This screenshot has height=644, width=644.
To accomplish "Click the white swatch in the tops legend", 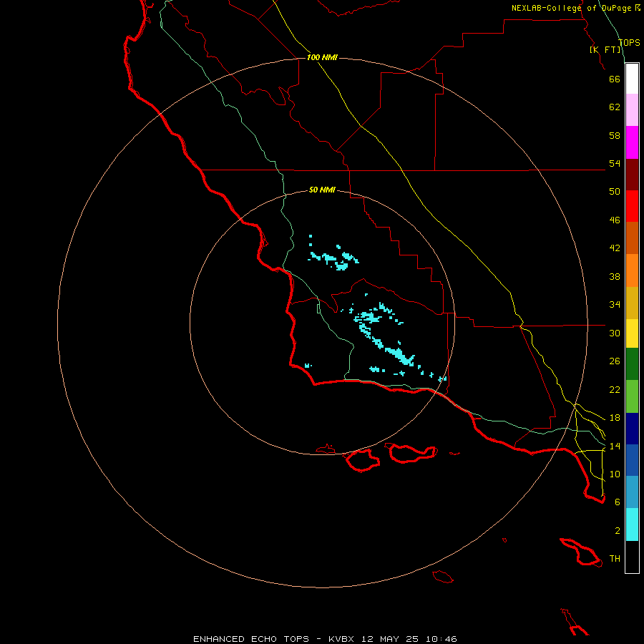I will [x=632, y=79].
